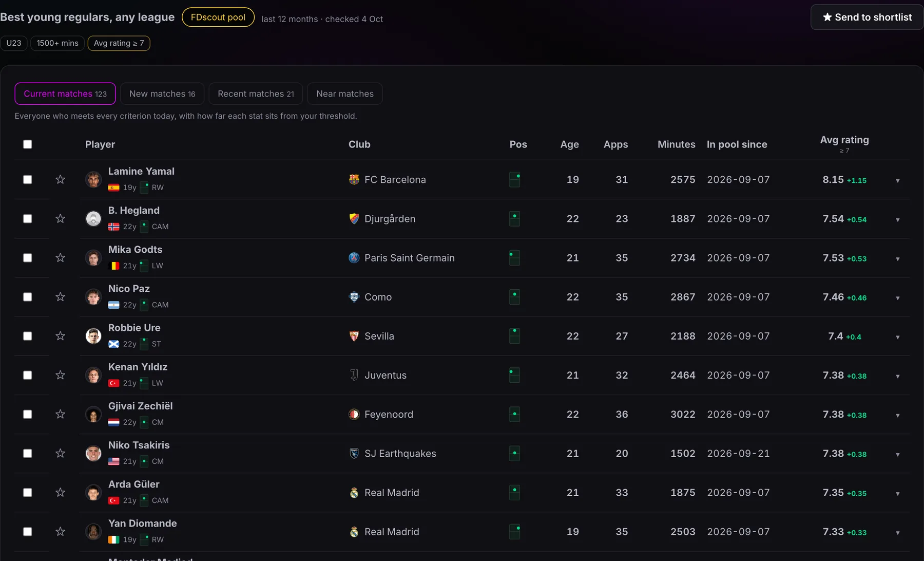The height and width of the screenshot is (561, 924).
Task: Switch to Current matches tab
Action: point(65,93)
